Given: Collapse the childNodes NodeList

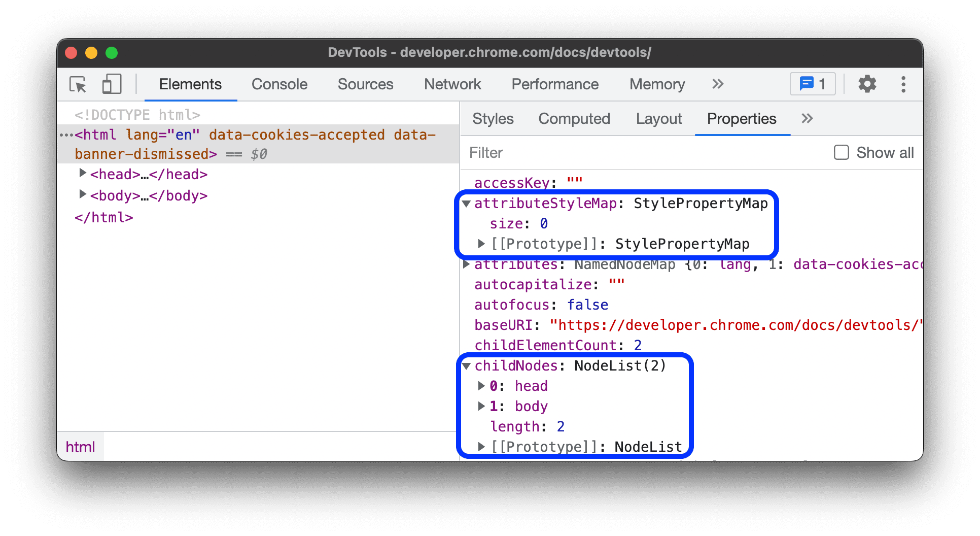Looking at the screenshot, I should click(x=467, y=365).
